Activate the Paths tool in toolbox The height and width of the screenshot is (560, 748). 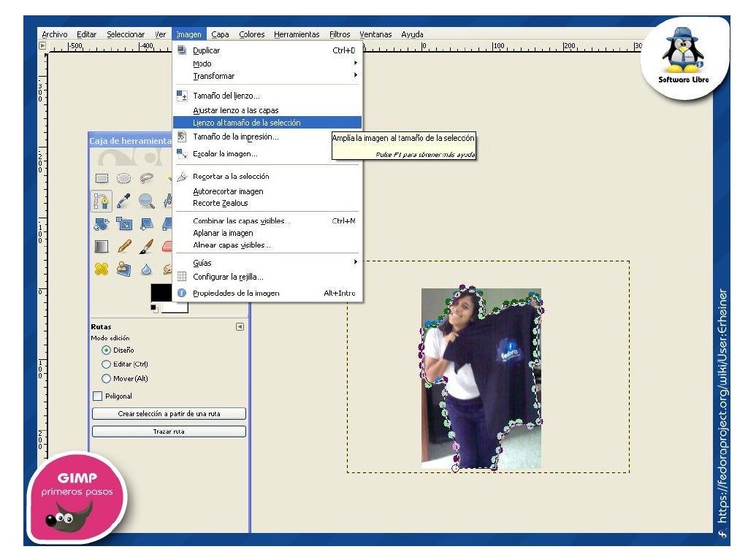point(102,201)
